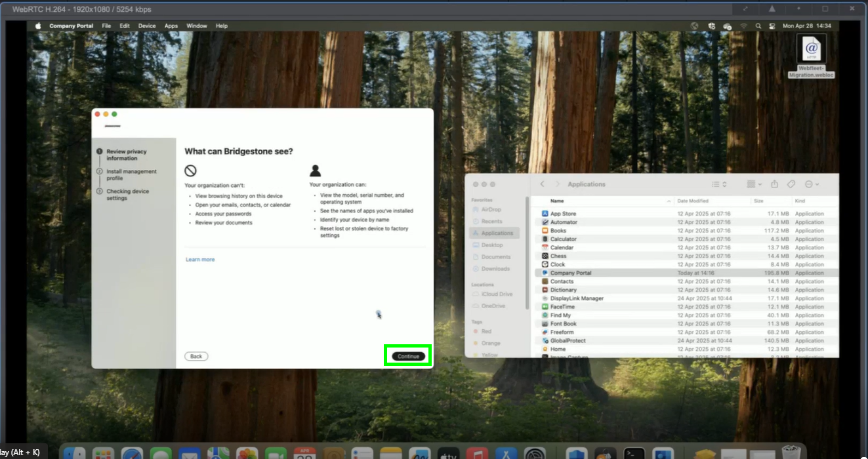Sort by the Date Modified column header

coord(693,201)
